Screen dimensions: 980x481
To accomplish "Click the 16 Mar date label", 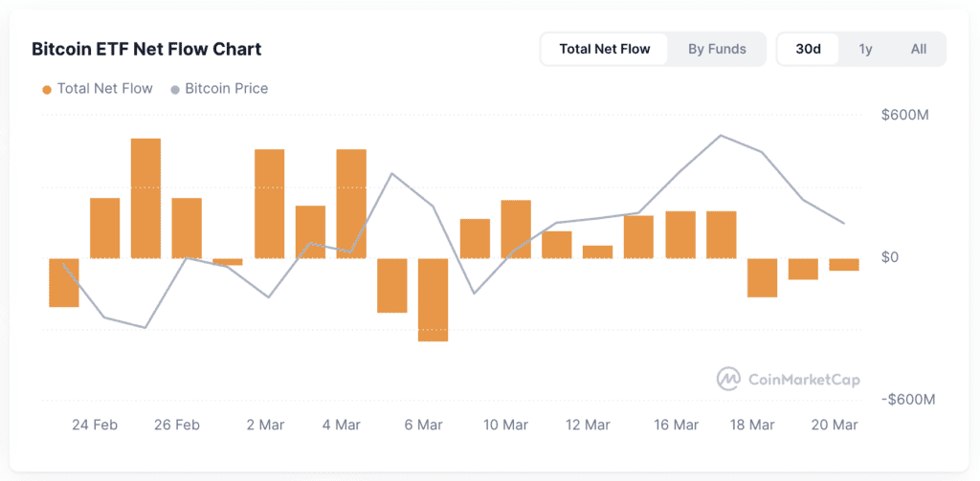I will pyautogui.click(x=676, y=425).
